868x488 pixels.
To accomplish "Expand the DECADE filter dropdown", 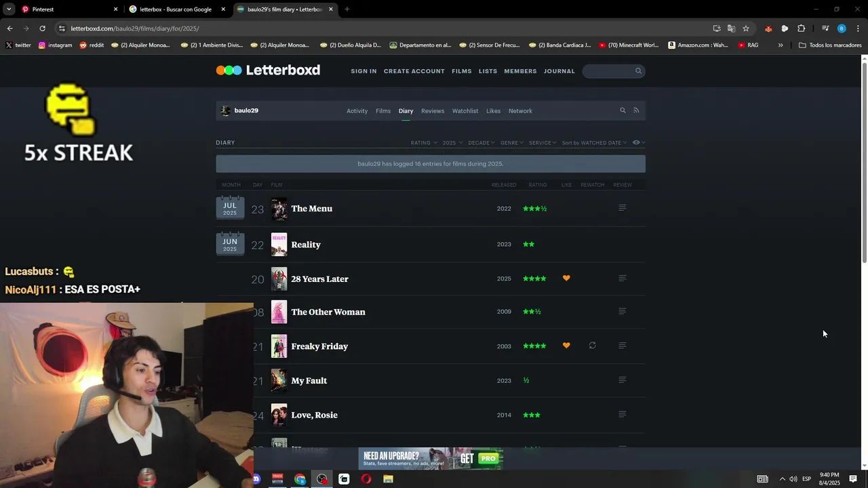I will (481, 143).
